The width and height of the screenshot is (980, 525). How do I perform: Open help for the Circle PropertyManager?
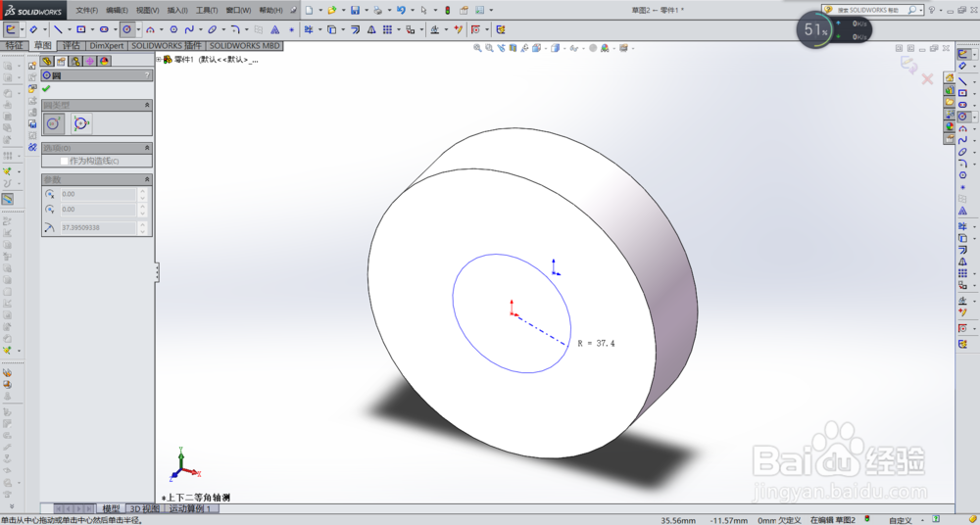click(x=148, y=75)
